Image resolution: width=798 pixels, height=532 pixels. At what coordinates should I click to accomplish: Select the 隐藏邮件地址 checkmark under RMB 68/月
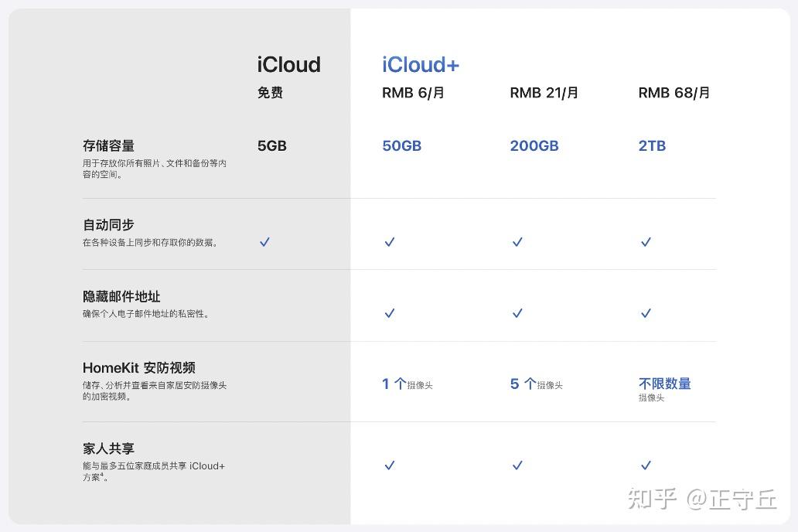[645, 313]
